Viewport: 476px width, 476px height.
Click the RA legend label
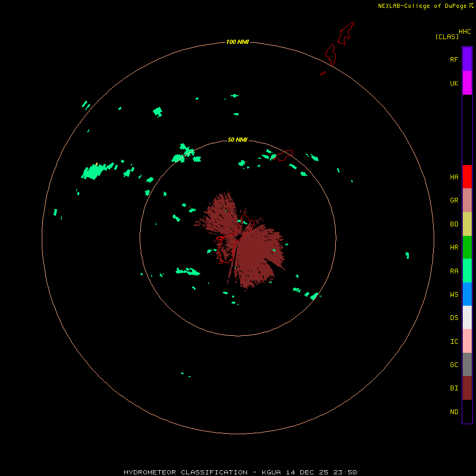[x=454, y=271]
